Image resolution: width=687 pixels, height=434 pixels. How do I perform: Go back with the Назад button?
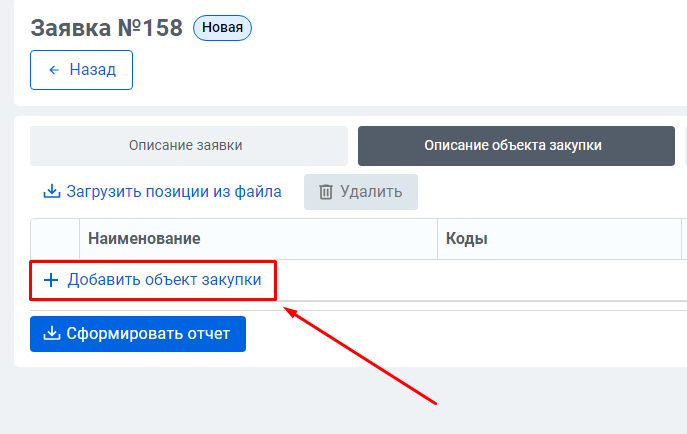[81, 70]
